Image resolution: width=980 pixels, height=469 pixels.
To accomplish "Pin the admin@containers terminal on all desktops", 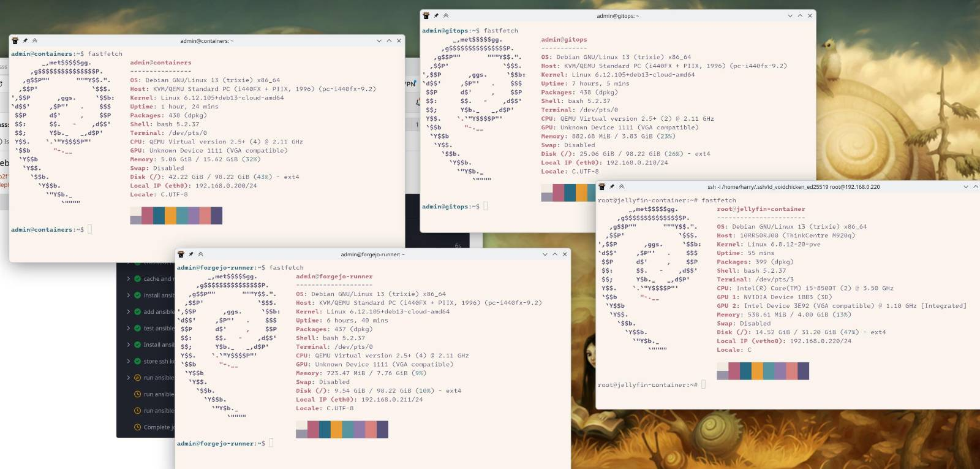I will coord(25,40).
